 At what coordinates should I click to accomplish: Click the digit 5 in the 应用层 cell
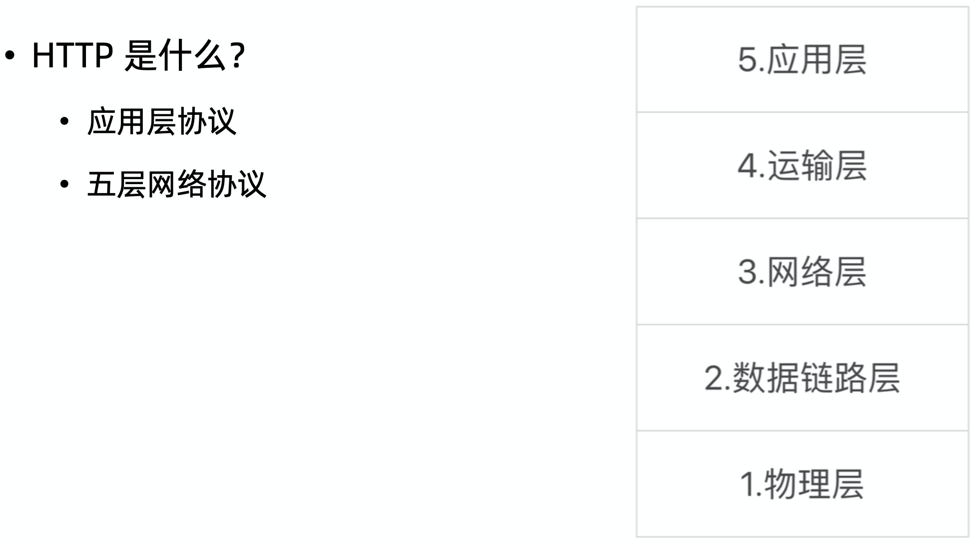coord(748,60)
